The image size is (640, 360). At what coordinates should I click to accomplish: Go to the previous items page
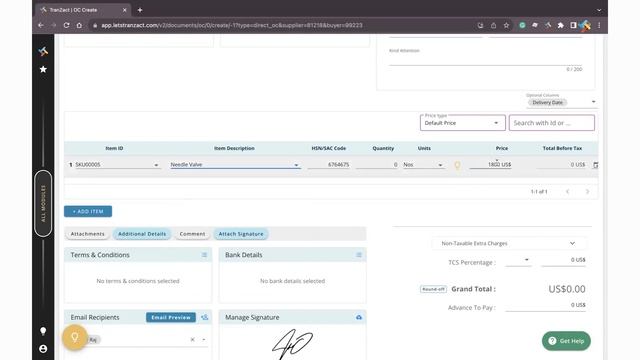567,191
